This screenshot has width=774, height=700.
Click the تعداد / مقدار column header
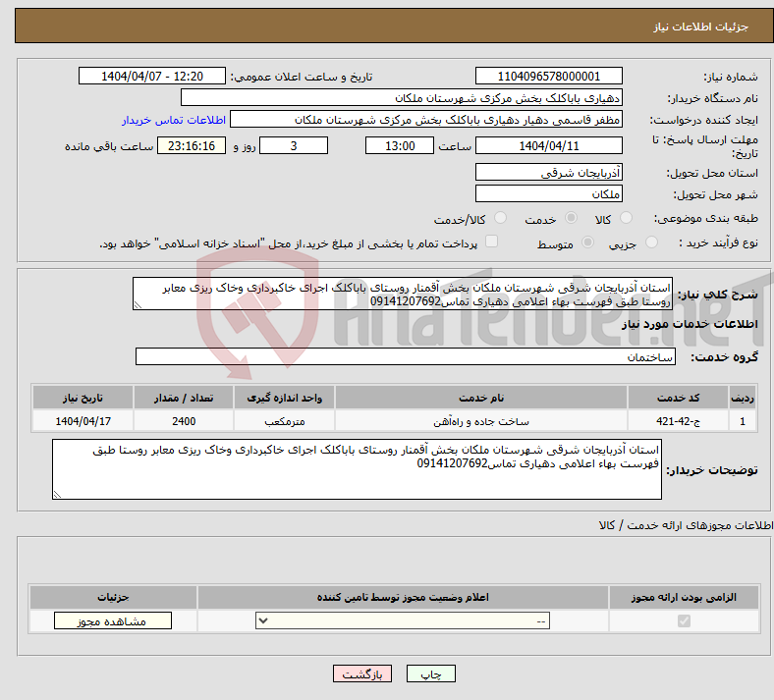(184, 398)
